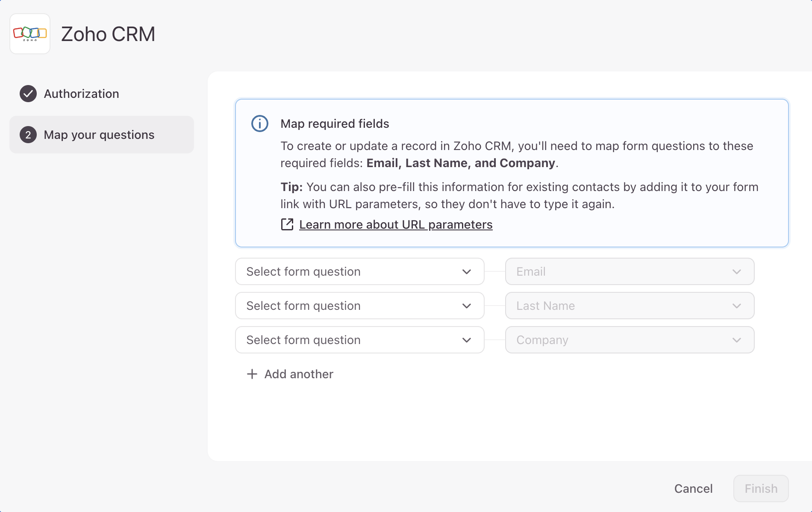
Task: Click the Tip: label in the info box
Action: tap(291, 187)
